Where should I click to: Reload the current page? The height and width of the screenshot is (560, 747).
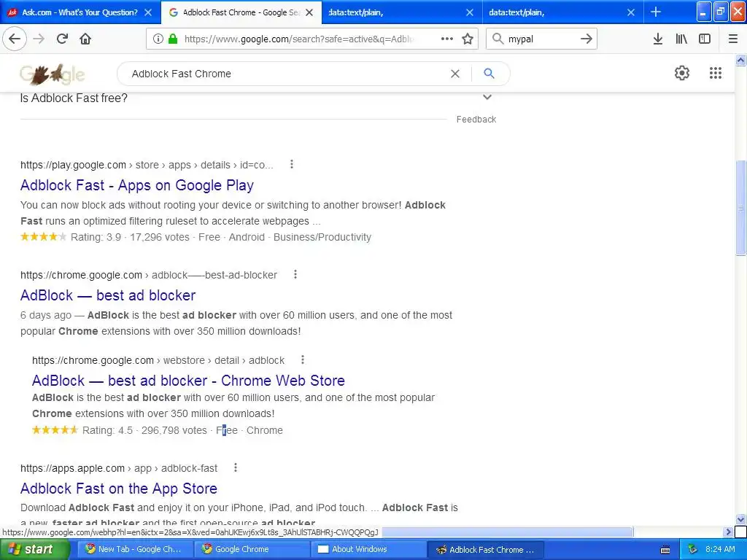[x=62, y=39]
